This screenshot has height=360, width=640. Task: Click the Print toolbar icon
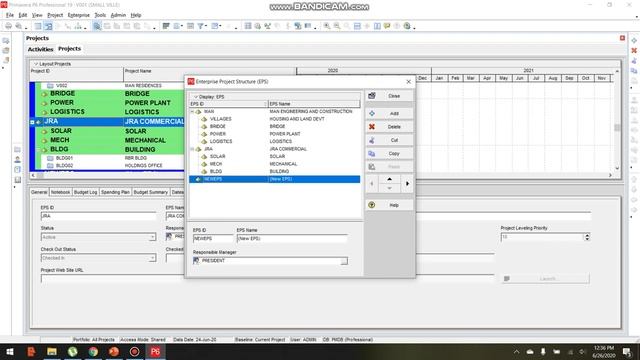click(x=8, y=26)
